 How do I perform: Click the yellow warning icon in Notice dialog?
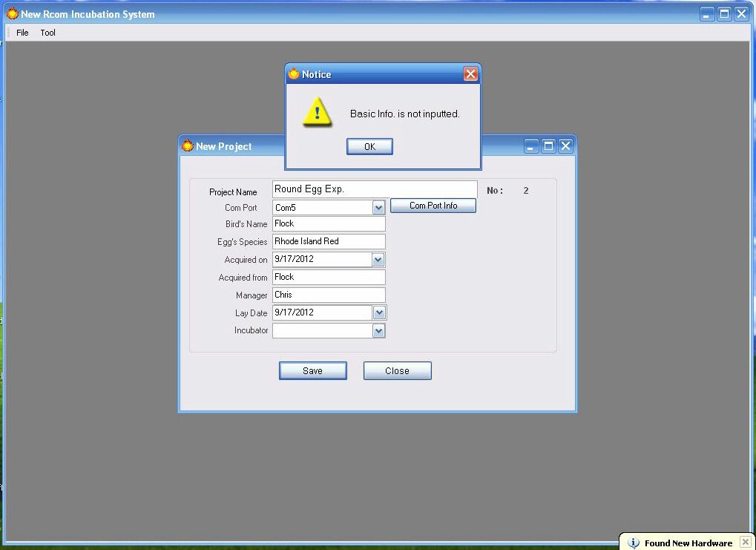pos(318,113)
